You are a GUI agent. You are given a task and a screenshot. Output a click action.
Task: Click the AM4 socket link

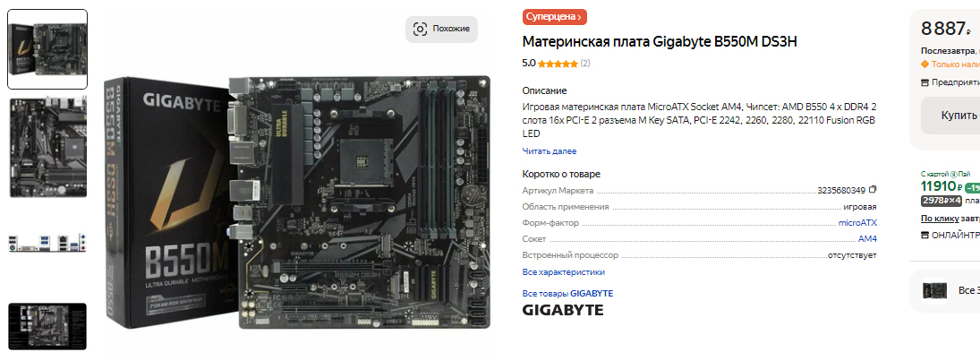click(867, 239)
